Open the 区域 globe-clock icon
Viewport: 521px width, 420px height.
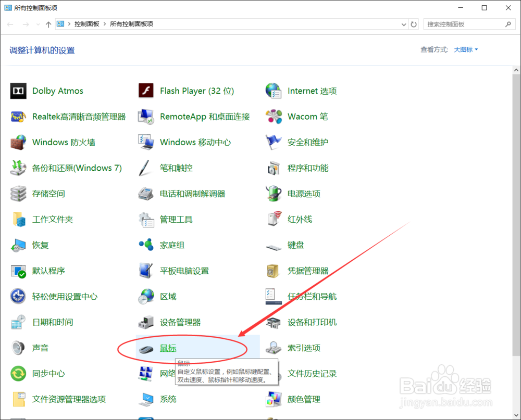146,296
